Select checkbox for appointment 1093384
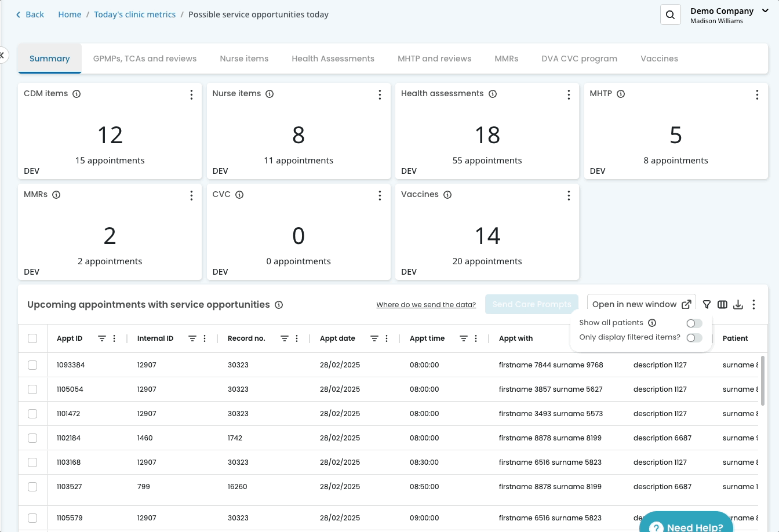779x532 pixels. [x=32, y=365]
